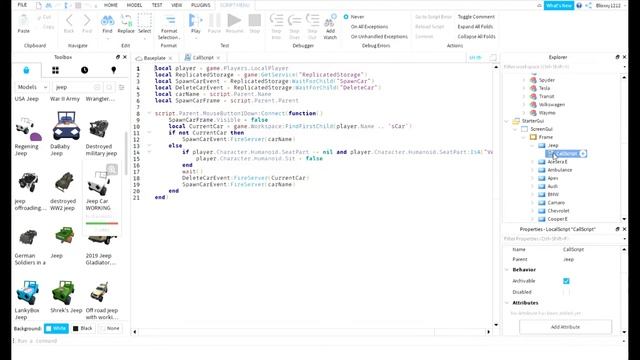Select the LankyBox Jeep model thumbnail
The image size is (640, 360).
(27, 293)
